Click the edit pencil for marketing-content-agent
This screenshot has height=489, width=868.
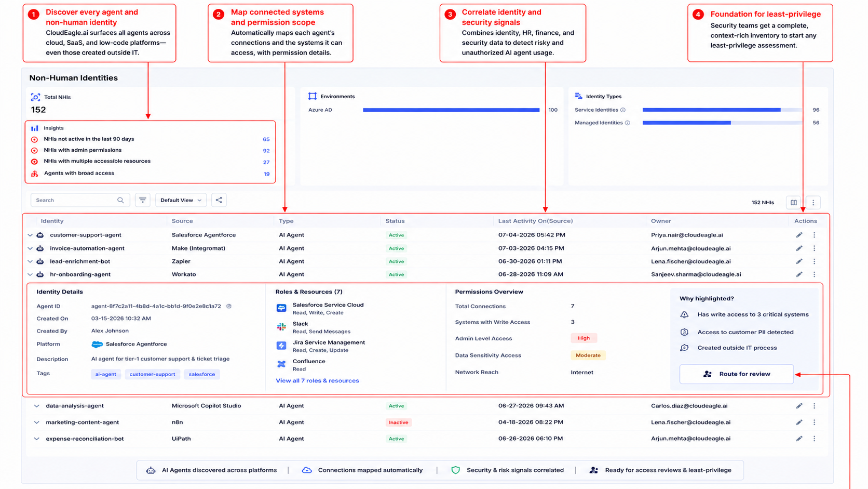(x=799, y=422)
